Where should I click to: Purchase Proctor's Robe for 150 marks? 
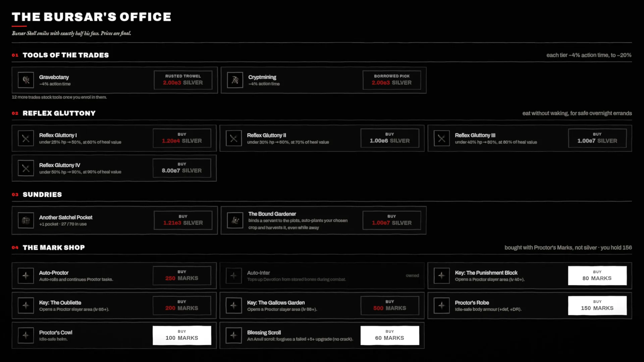coord(597,305)
